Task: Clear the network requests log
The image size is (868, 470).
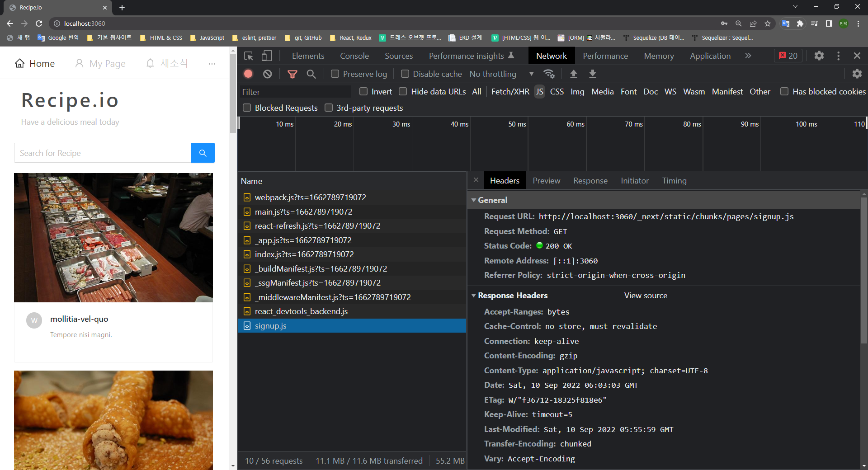Action: point(267,74)
